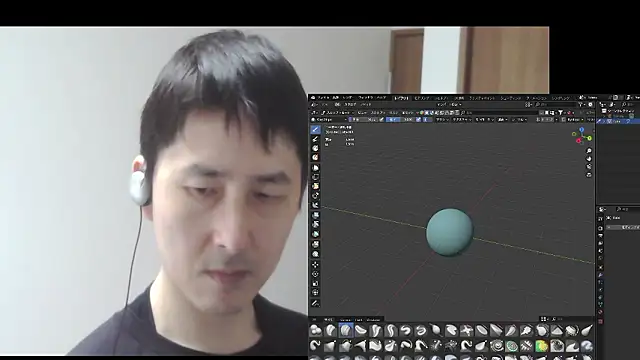640x360 pixels.
Task: Click the teal sphere in the viewport
Action: [449, 232]
